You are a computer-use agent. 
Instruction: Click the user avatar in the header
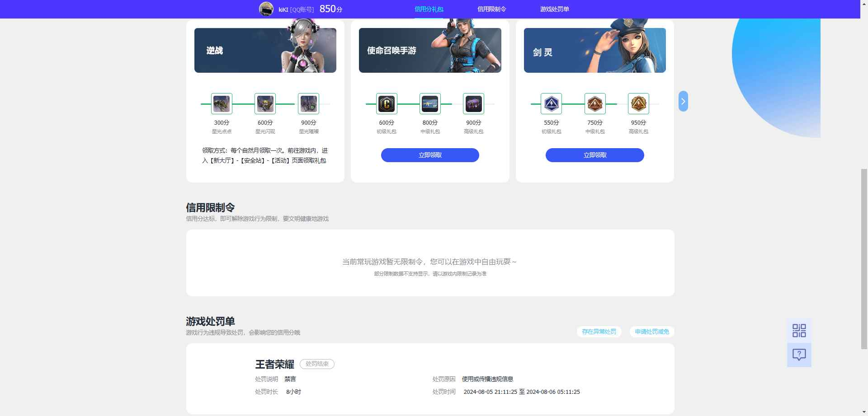266,9
